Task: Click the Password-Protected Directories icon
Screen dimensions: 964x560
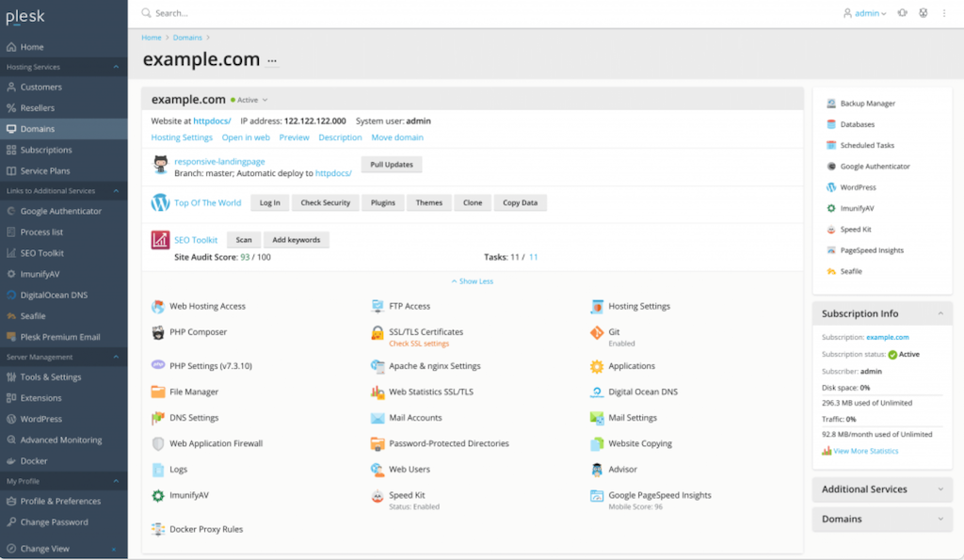Action: coord(378,444)
